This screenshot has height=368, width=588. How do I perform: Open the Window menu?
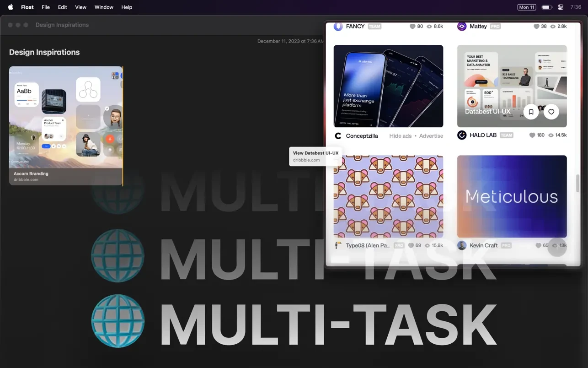click(104, 7)
